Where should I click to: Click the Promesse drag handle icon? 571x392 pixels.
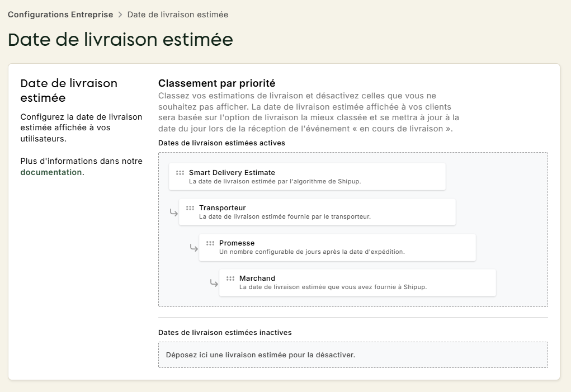[210, 243]
